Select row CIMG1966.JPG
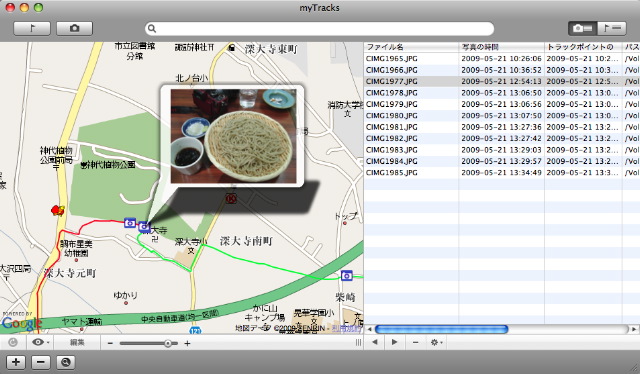The height and width of the screenshot is (374, 640). 502,70
